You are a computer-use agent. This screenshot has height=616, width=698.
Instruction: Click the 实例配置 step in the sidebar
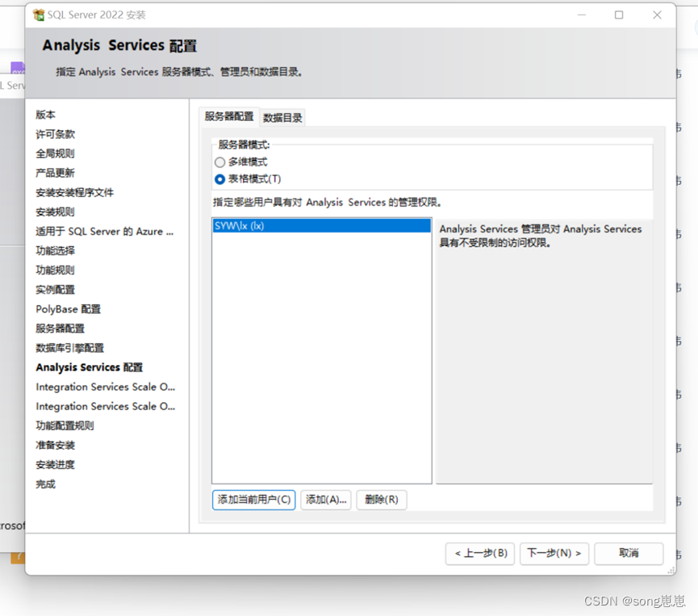click(x=55, y=290)
